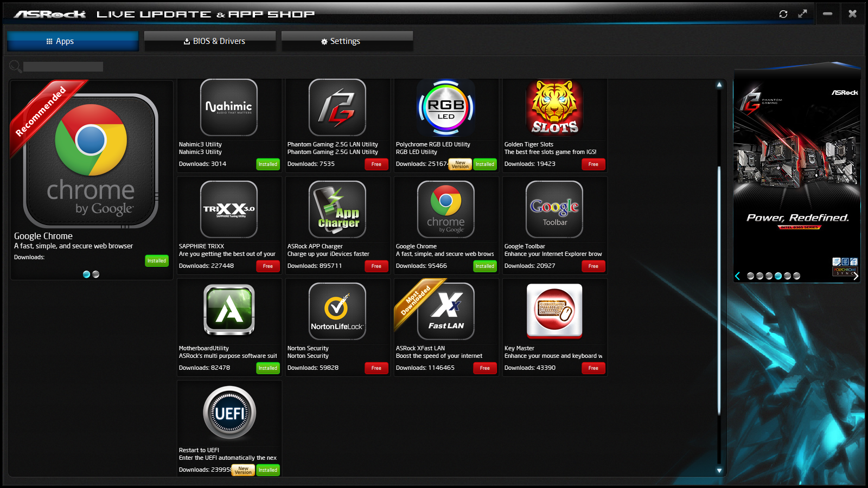Open the BIOS & Drivers tab
The image size is (868, 488).
pyautogui.click(x=210, y=41)
